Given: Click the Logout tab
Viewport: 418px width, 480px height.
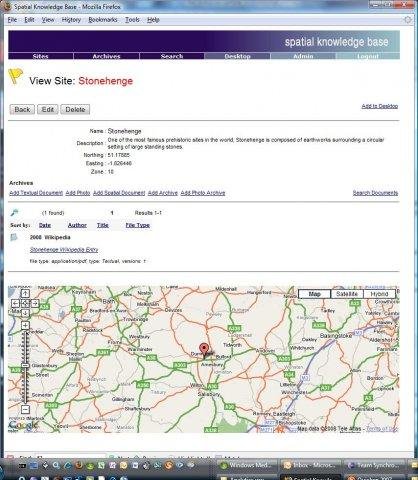Looking at the screenshot, I should (368, 56).
